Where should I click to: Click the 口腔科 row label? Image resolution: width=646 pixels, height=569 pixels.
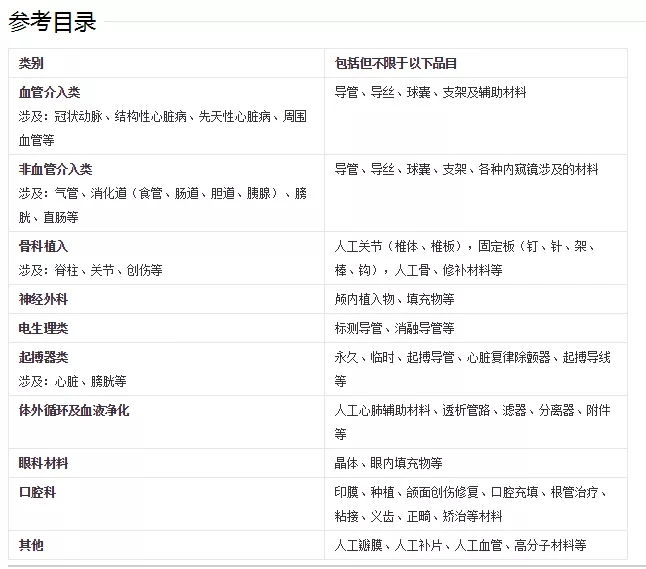[37, 492]
